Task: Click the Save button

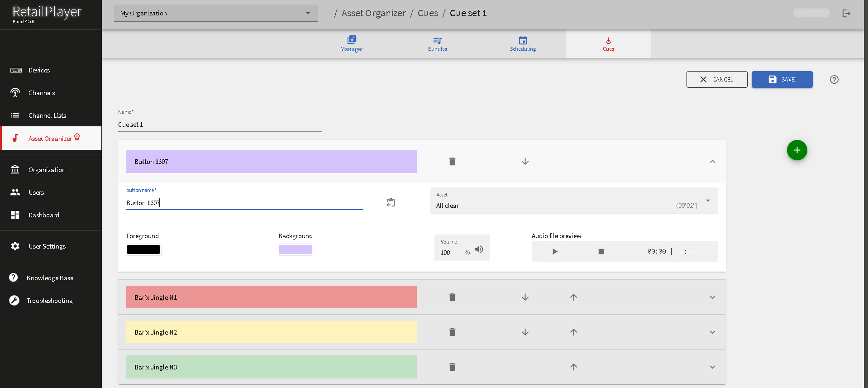Action: 782,80
